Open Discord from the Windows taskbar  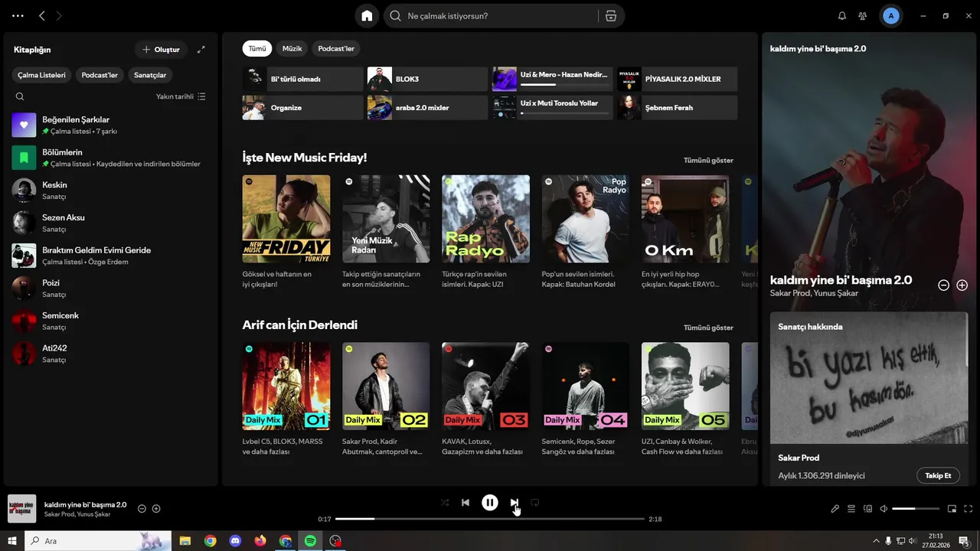(235, 541)
